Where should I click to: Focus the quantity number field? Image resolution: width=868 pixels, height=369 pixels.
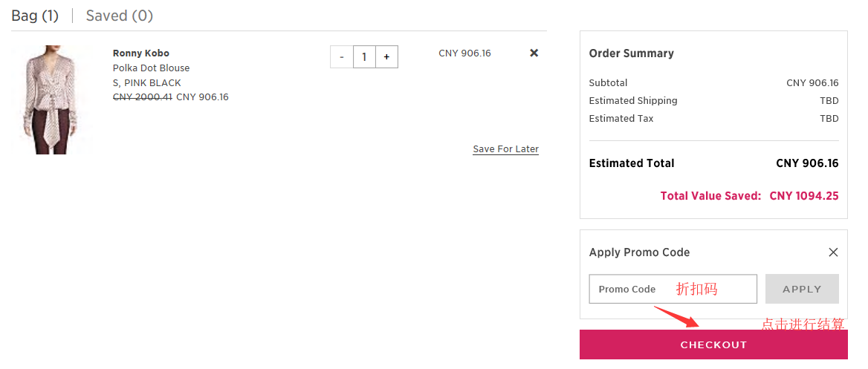click(364, 57)
